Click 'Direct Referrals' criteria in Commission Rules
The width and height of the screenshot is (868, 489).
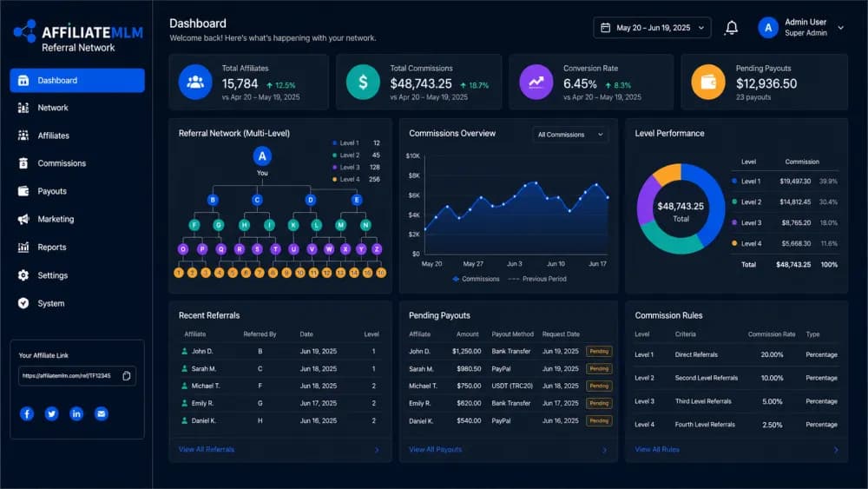696,355
